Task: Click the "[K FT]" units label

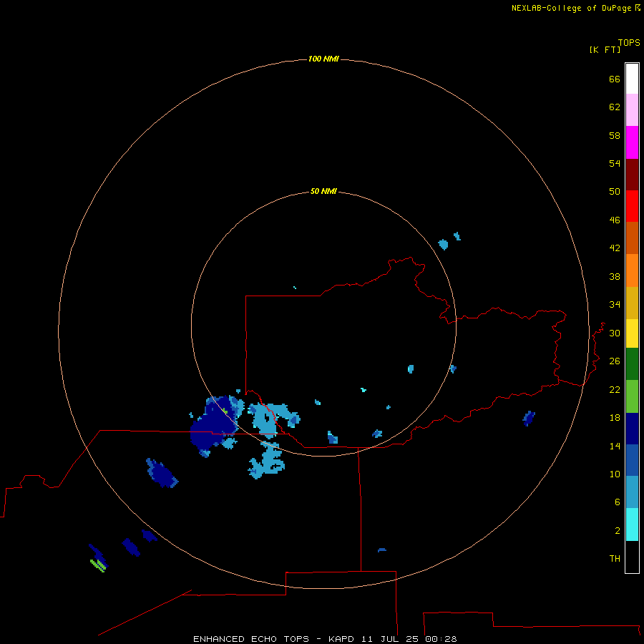Action: [x=605, y=50]
